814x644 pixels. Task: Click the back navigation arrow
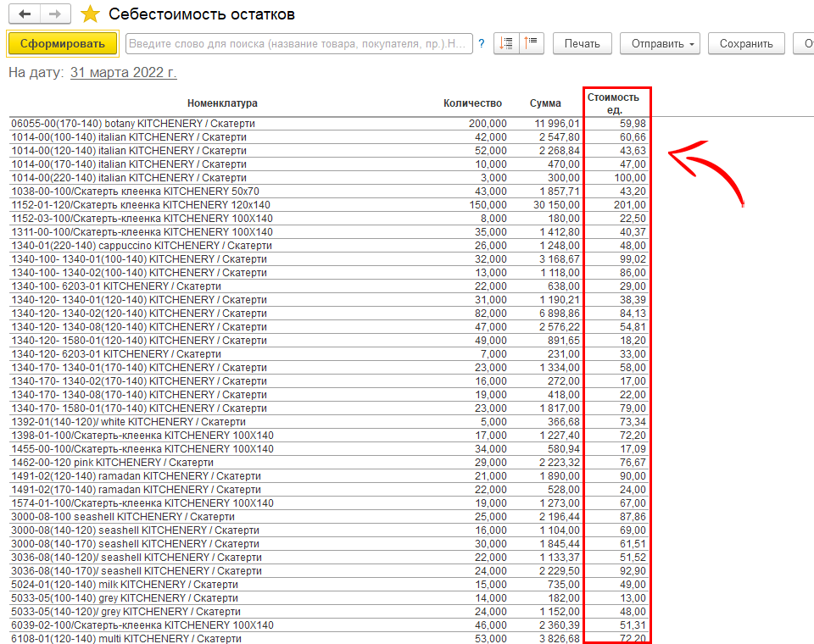tap(24, 14)
